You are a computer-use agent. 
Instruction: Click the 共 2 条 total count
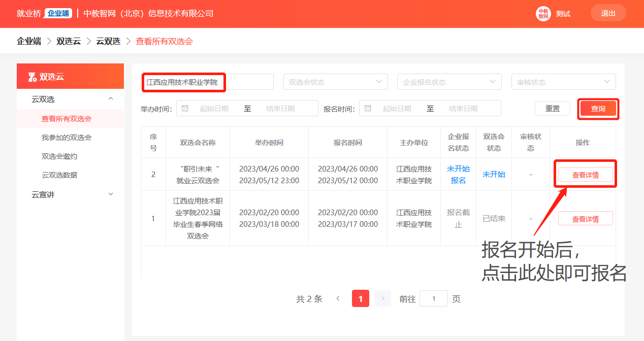click(x=309, y=299)
